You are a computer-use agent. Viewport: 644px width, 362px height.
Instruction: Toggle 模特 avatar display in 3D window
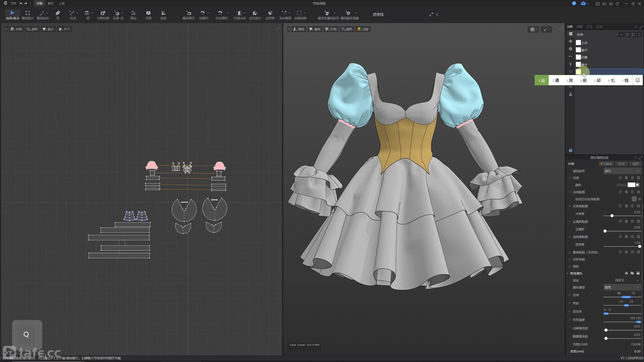click(299, 29)
